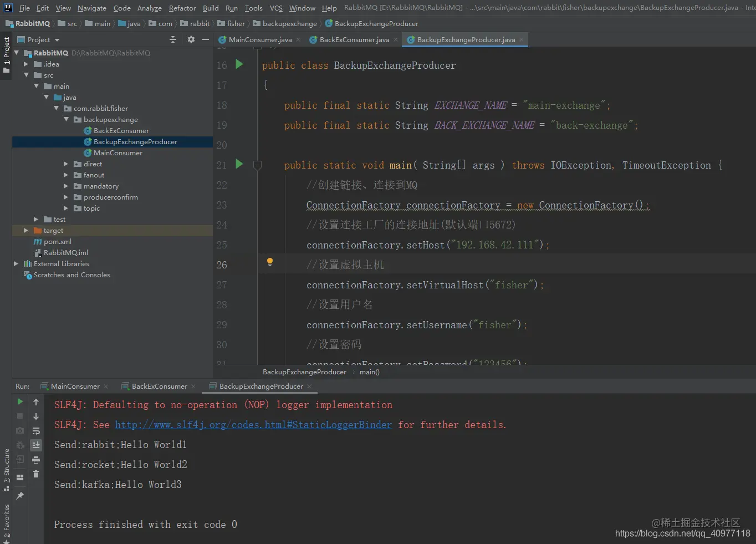This screenshot has height=544, width=756.
Task: Open the VCS menu
Action: pyautogui.click(x=276, y=8)
